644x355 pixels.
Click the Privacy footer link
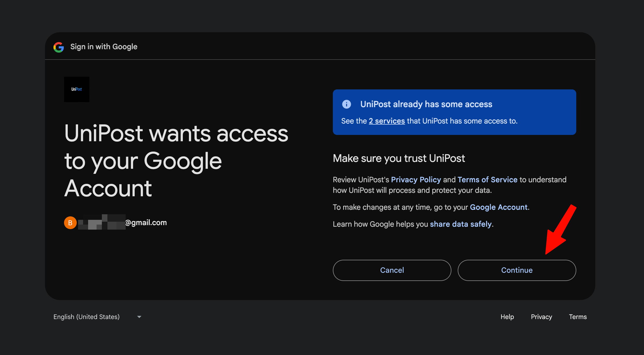click(542, 317)
